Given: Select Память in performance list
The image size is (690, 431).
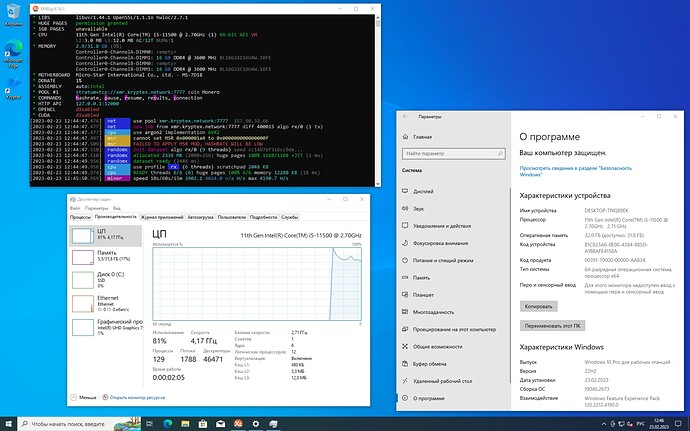Looking at the screenshot, I should pyautogui.click(x=106, y=257).
